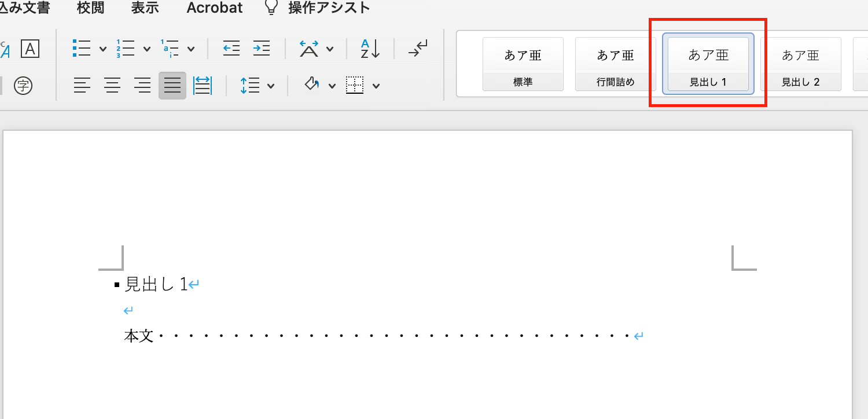868x419 pixels.
Task: Click the multilevel list icon
Action: point(170,49)
